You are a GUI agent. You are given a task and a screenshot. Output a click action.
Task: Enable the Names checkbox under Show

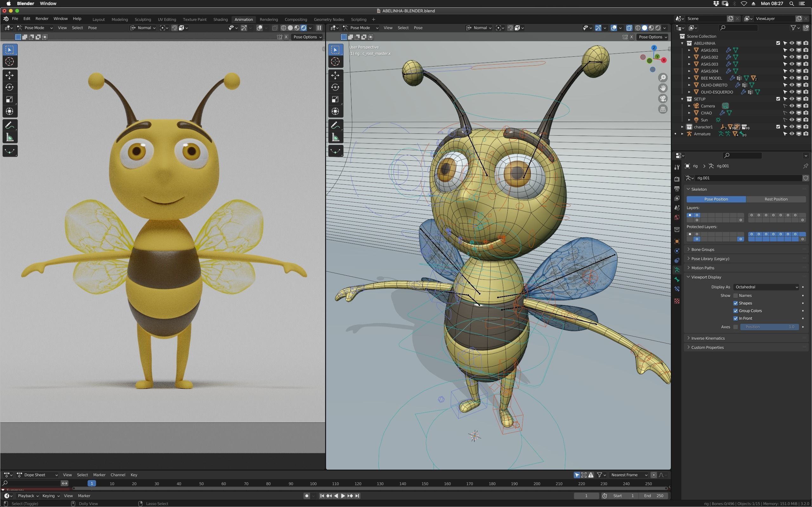(735, 295)
